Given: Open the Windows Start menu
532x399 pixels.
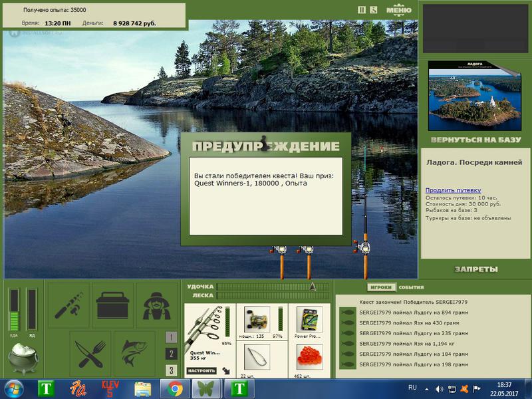Looking at the screenshot, I should coord(14,389).
